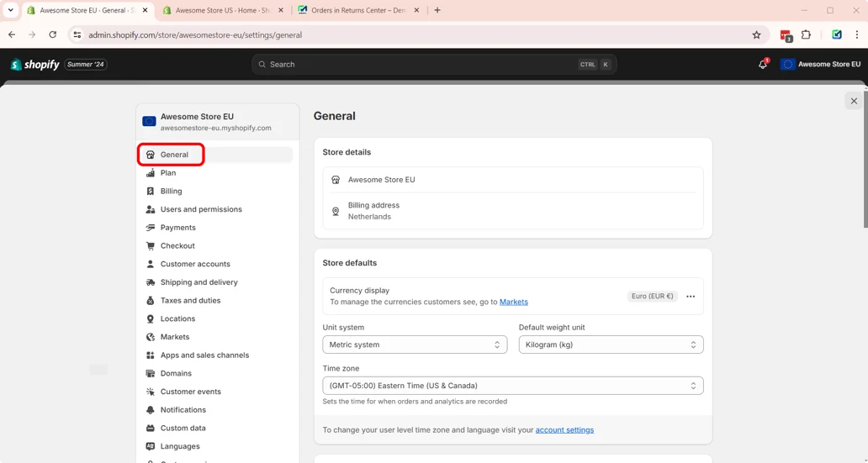Click the store icon in Store details
The image size is (868, 463).
[x=336, y=180]
